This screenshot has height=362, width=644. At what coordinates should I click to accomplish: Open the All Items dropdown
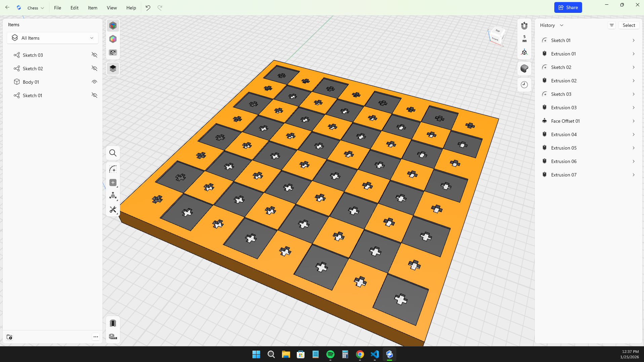click(x=53, y=38)
